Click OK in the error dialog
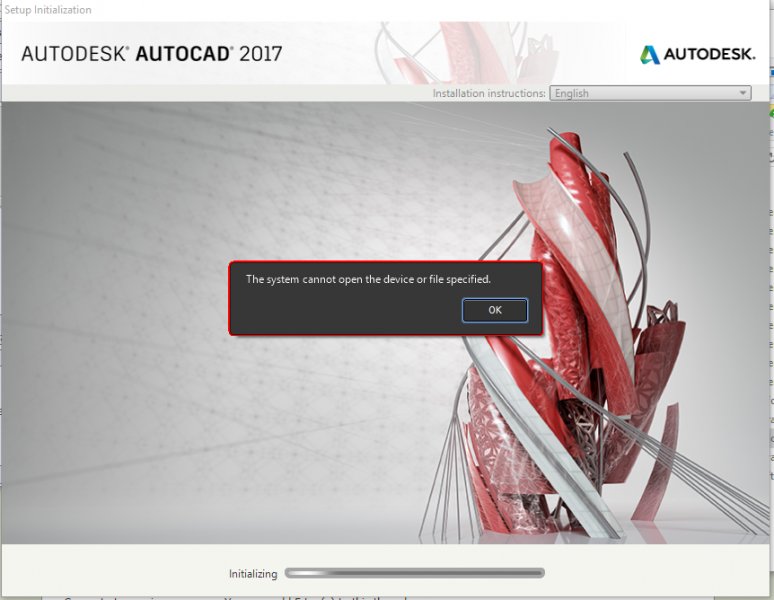The width and height of the screenshot is (774, 600). (495, 310)
